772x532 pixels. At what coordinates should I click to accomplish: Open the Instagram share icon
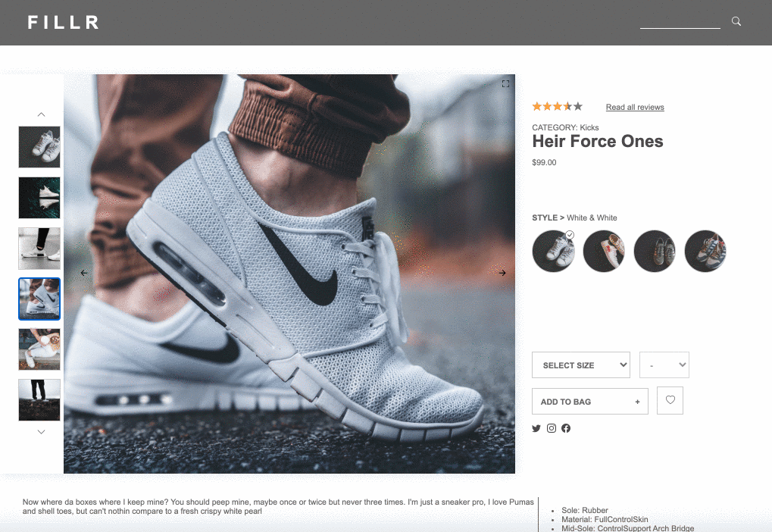point(552,428)
